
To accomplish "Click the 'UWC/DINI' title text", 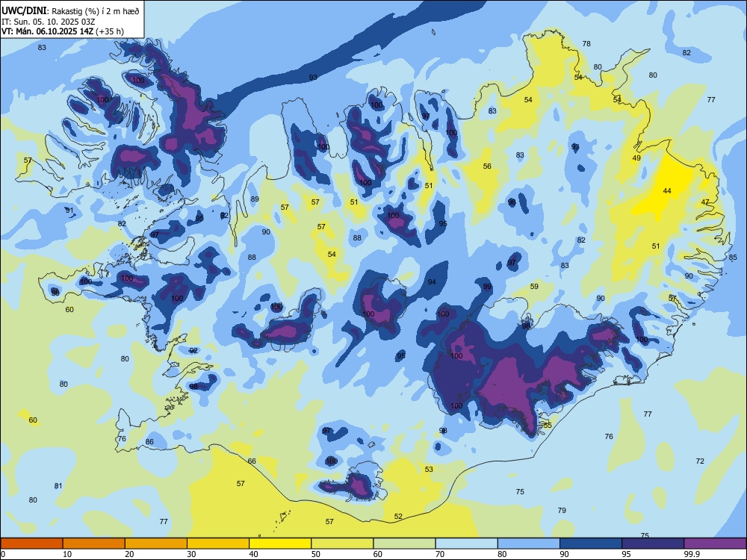I will click(25, 11).
